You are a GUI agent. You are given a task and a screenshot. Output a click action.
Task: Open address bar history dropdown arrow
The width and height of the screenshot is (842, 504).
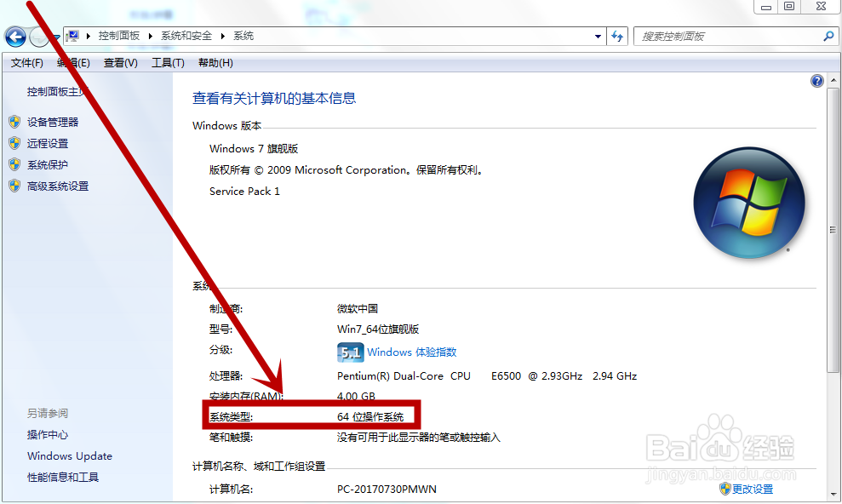598,37
